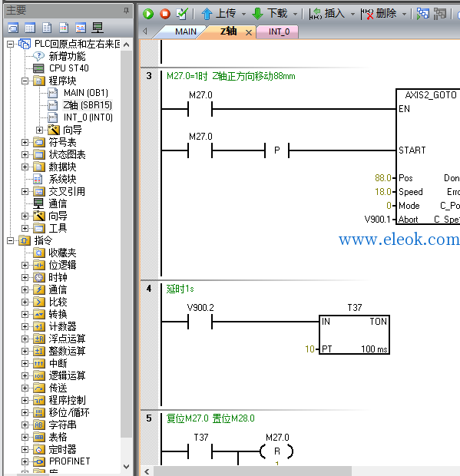Click the horizontal scrollbar of ladder editor
The width and height of the screenshot is (460, 476).
[253, 471]
